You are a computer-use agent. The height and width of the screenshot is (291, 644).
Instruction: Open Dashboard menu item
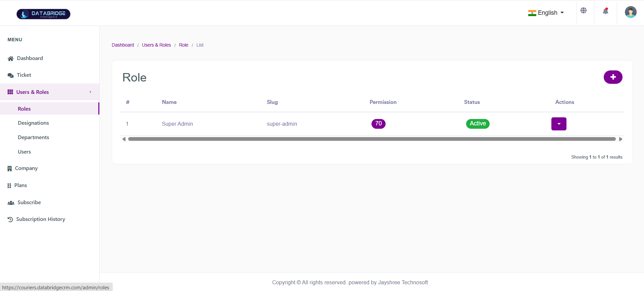[50, 58]
